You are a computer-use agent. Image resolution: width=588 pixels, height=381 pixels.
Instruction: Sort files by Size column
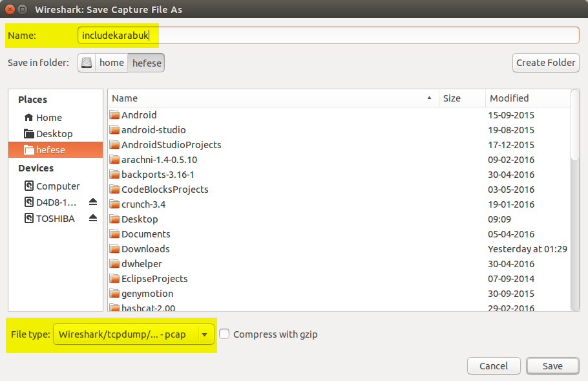[462, 98]
